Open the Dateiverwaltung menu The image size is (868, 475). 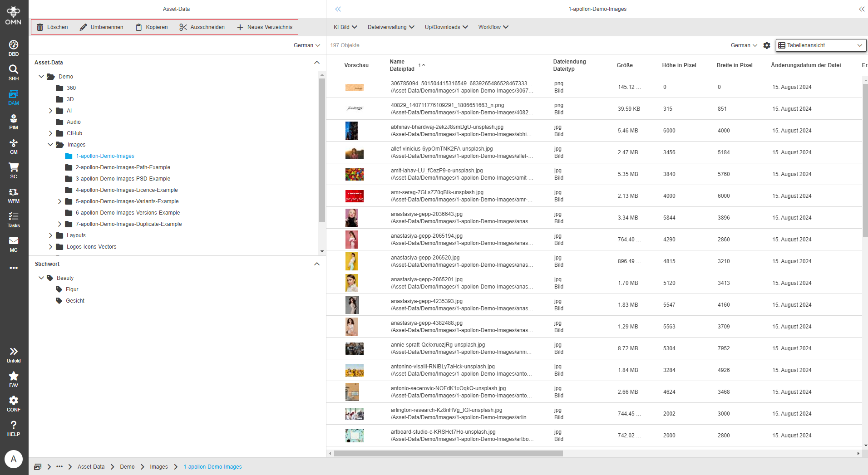[390, 27]
